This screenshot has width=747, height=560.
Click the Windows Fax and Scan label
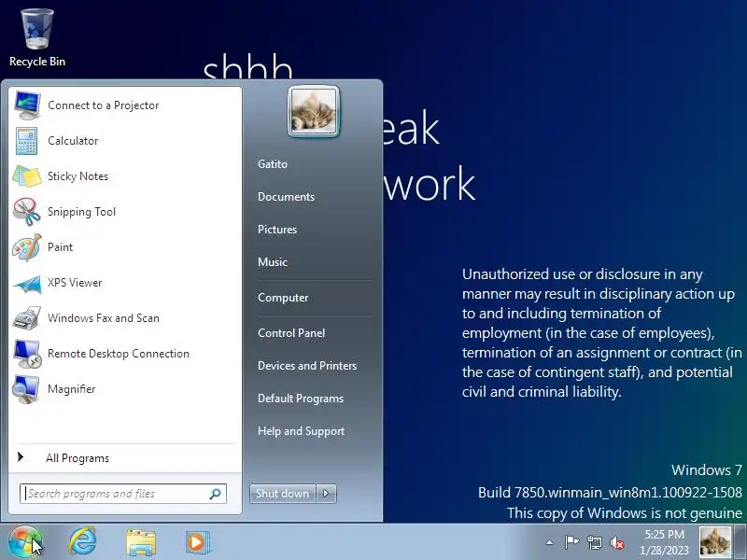104,318
